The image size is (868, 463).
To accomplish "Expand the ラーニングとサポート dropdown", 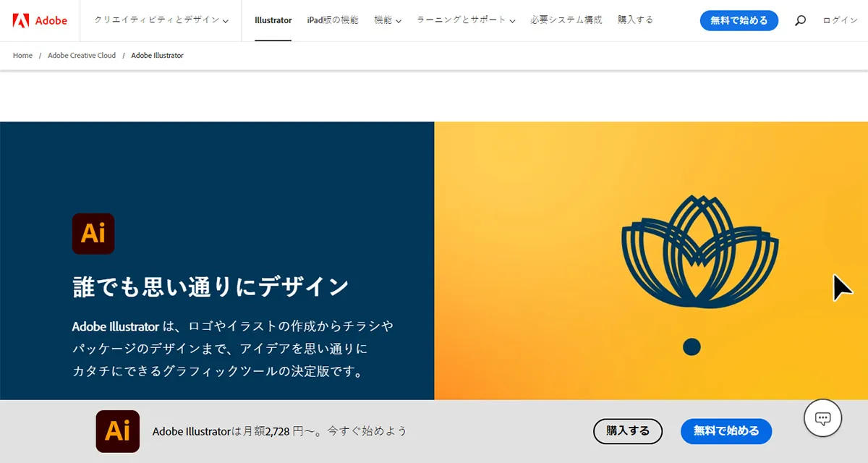I will pyautogui.click(x=466, y=20).
